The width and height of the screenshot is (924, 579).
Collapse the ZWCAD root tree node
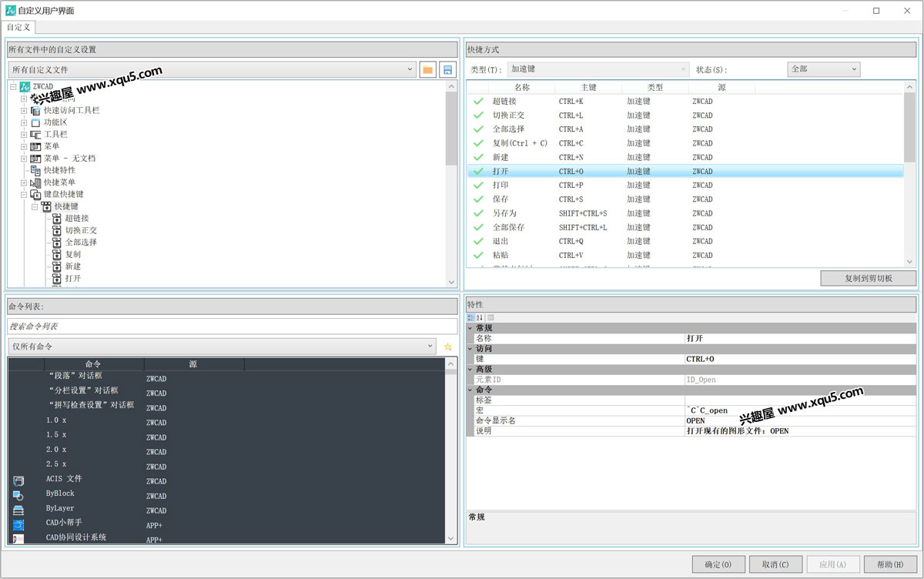tap(13, 87)
